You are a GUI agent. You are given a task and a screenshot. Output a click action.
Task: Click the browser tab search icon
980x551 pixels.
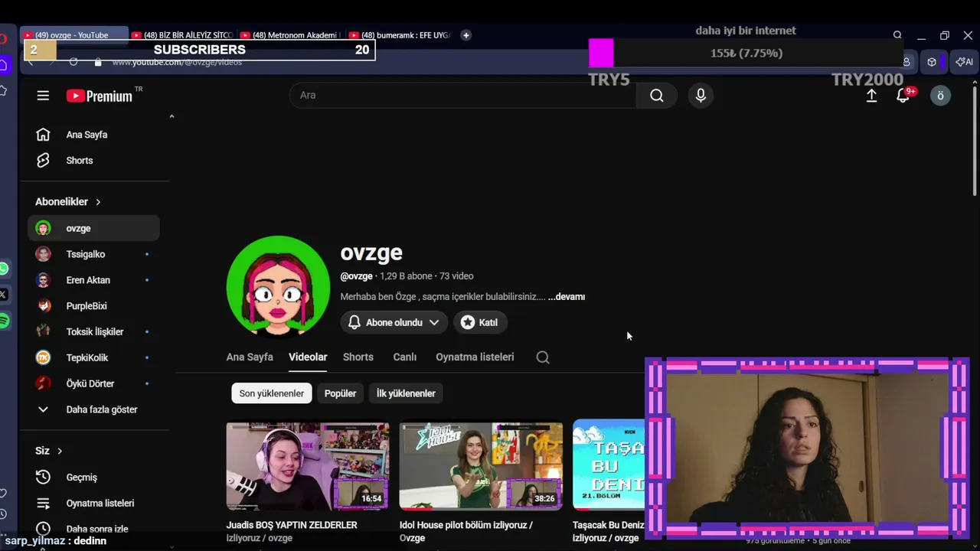897,35
